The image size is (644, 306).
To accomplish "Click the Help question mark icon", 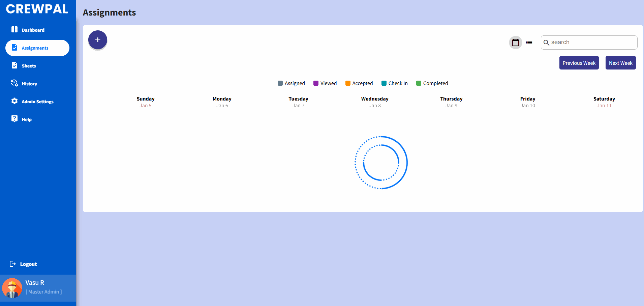I will pyautogui.click(x=14, y=119).
